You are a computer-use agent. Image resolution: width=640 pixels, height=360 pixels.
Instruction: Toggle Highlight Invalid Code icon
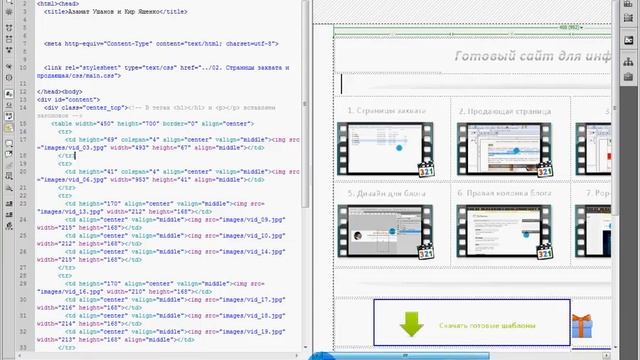pos(9,105)
